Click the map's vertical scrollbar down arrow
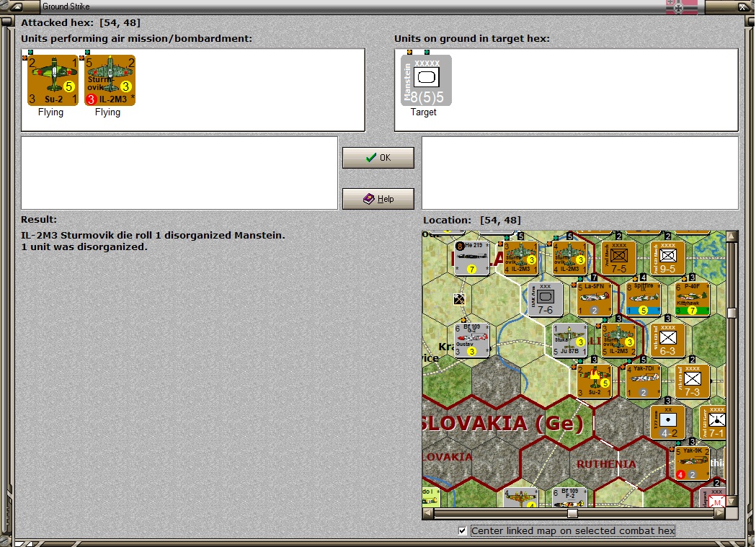Viewport: 756px width, 547px height. (x=731, y=501)
